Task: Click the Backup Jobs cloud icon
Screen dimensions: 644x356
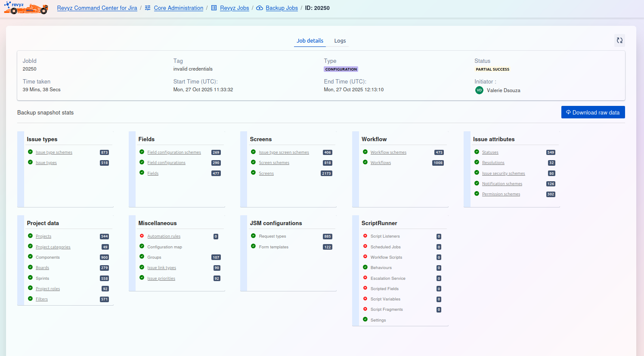Action: tap(260, 8)
